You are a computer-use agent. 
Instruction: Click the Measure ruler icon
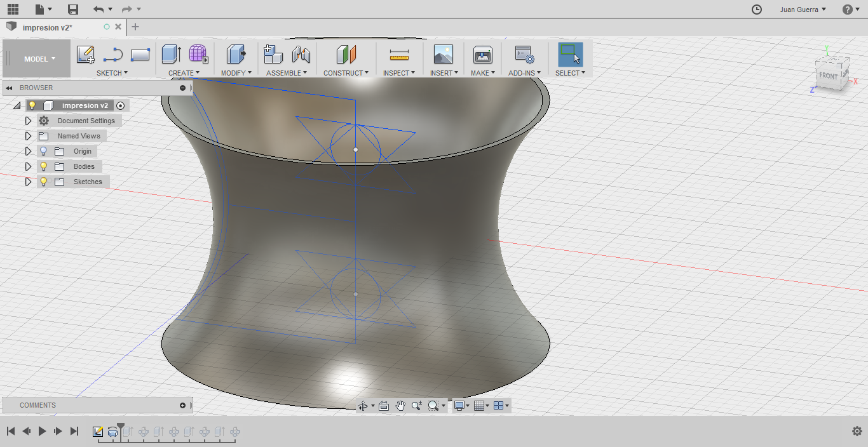(399, 55)
